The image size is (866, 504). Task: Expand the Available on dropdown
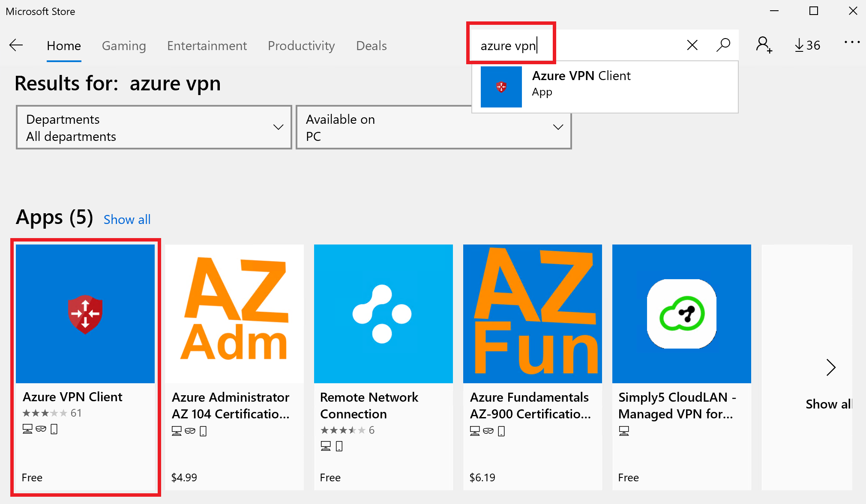(434, 127)
